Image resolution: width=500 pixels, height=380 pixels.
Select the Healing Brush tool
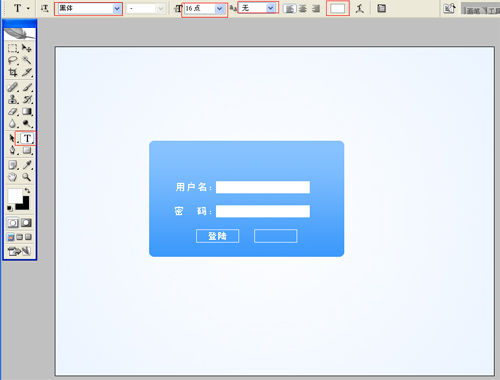[13, 87]
